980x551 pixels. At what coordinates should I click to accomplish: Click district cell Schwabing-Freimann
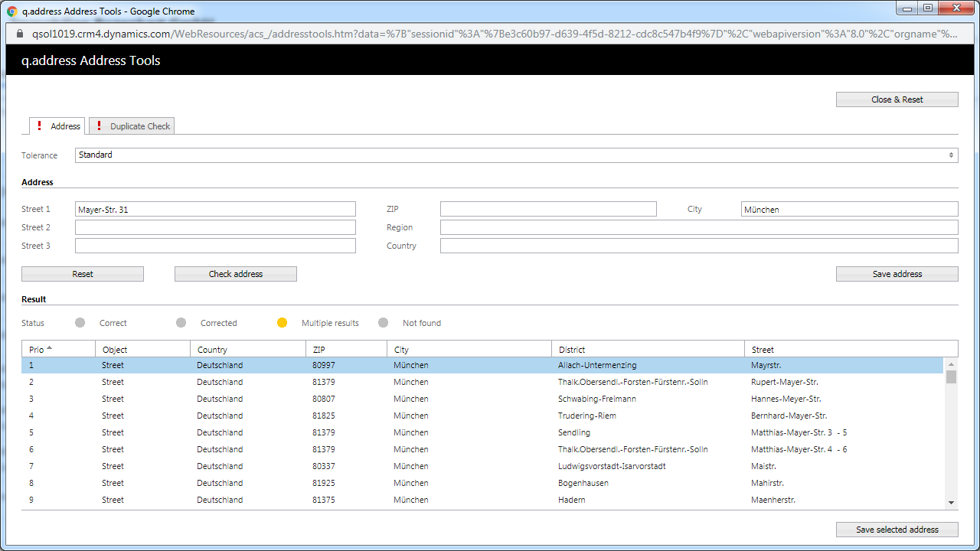(x=597, y=399)
